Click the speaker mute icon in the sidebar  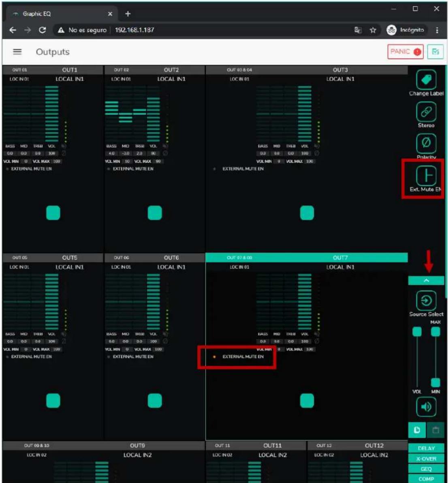426,407
